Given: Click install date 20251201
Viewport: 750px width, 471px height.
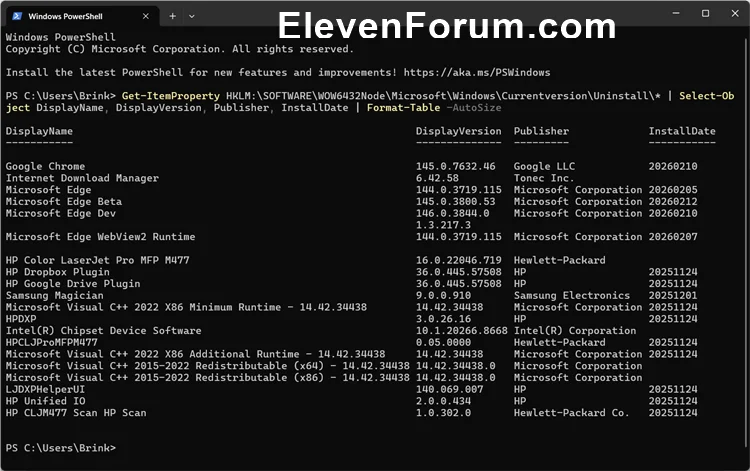Looking at the screenshot, I should coord(673,296).
